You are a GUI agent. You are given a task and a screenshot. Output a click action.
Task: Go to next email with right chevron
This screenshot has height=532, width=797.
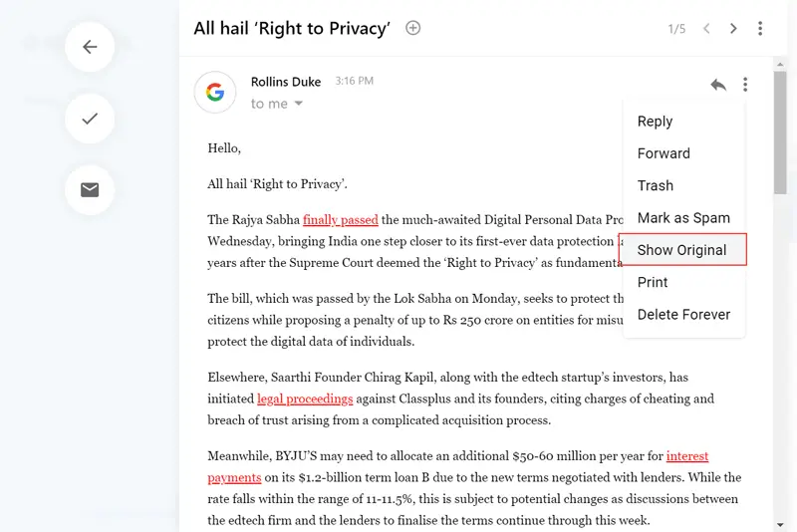(x=733, y=29)
